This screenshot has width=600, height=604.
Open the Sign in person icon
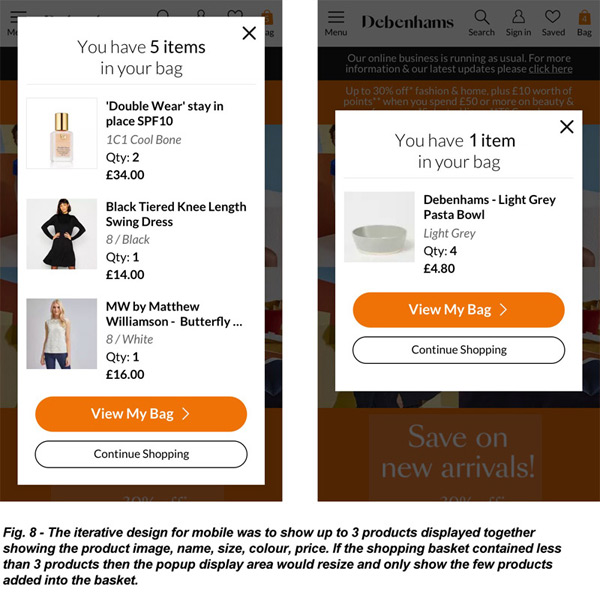(x=518, y=17)
